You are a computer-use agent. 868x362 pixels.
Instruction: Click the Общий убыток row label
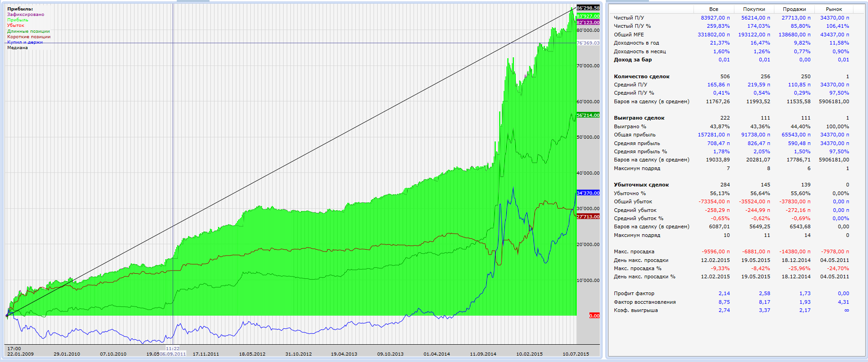tap(633, 201)
